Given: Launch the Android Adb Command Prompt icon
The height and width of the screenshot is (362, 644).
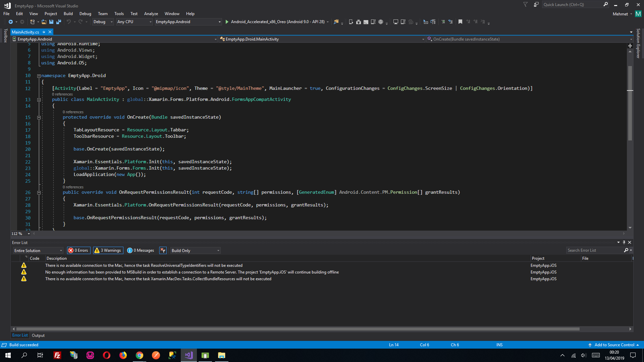Looking at the screenshot, I should coord(365,21).
